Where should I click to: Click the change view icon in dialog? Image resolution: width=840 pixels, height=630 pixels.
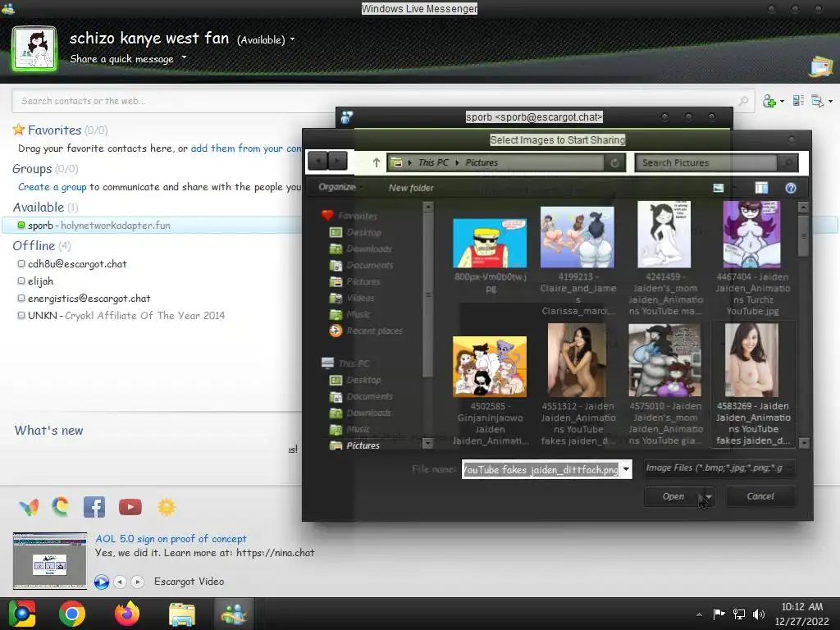pos(719,188)
